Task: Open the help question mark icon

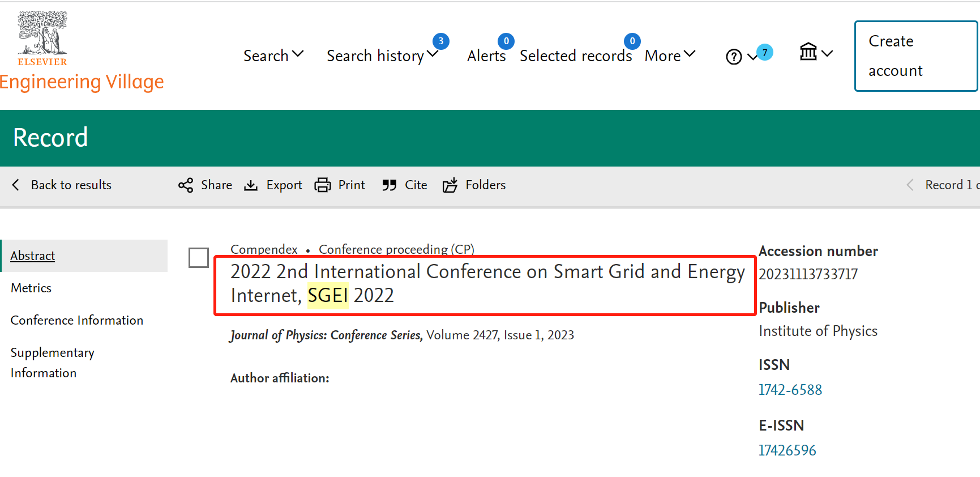Action: [734, 57]
